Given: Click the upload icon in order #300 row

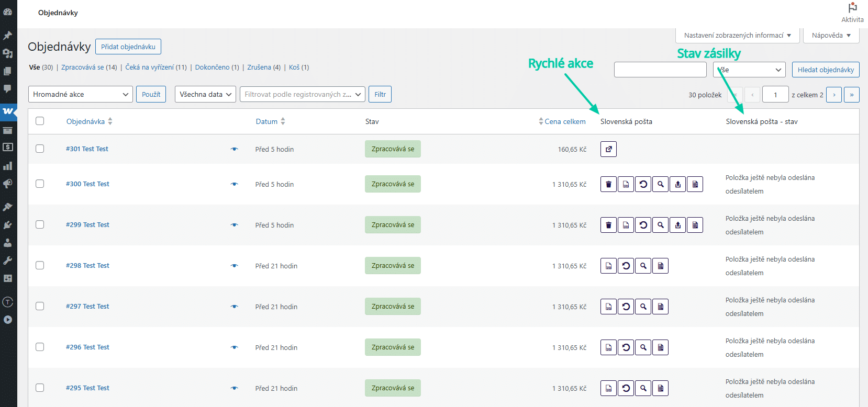Looking at the screenshot, I should 677,184.
